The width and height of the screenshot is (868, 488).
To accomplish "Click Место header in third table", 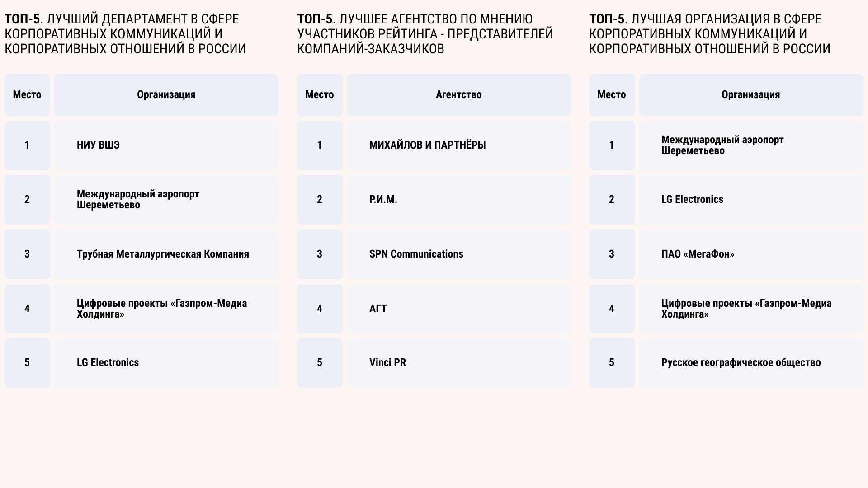I will [x=611, y=94].
